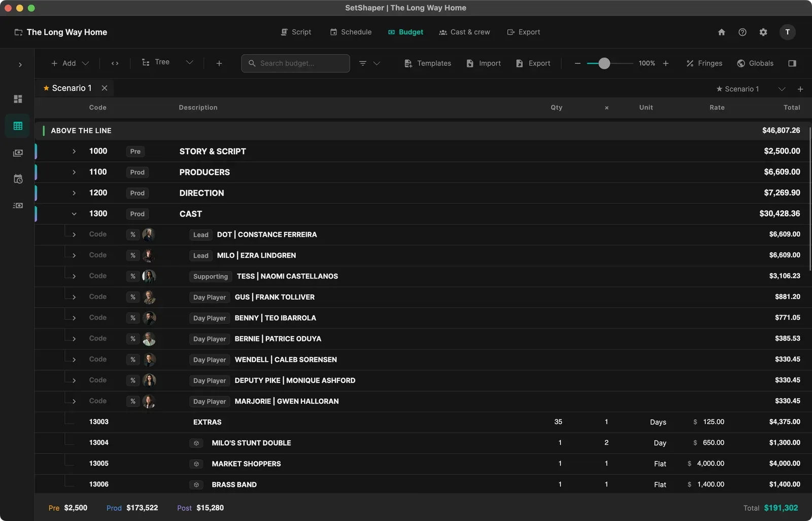This screenshot has width=812, height=521.
Task: Switch to the Script tab
Action: pos(296,32)
